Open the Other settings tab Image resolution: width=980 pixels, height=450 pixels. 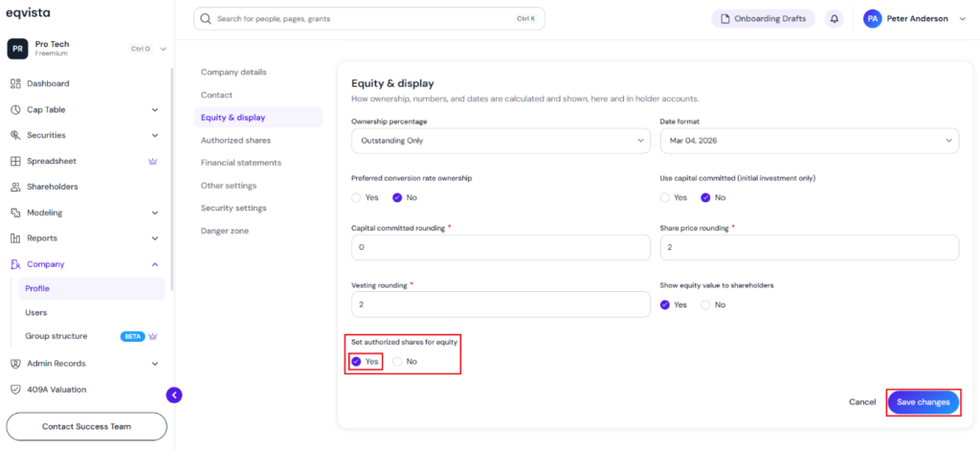229,186
